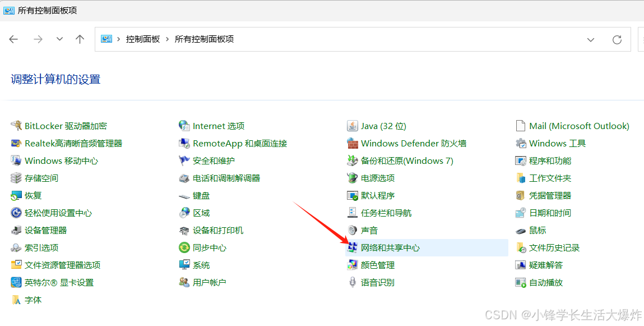This screenshot has width=644, height=326.
Task: Open 工作文件夹 link
Action: click(x=550, y=178)
